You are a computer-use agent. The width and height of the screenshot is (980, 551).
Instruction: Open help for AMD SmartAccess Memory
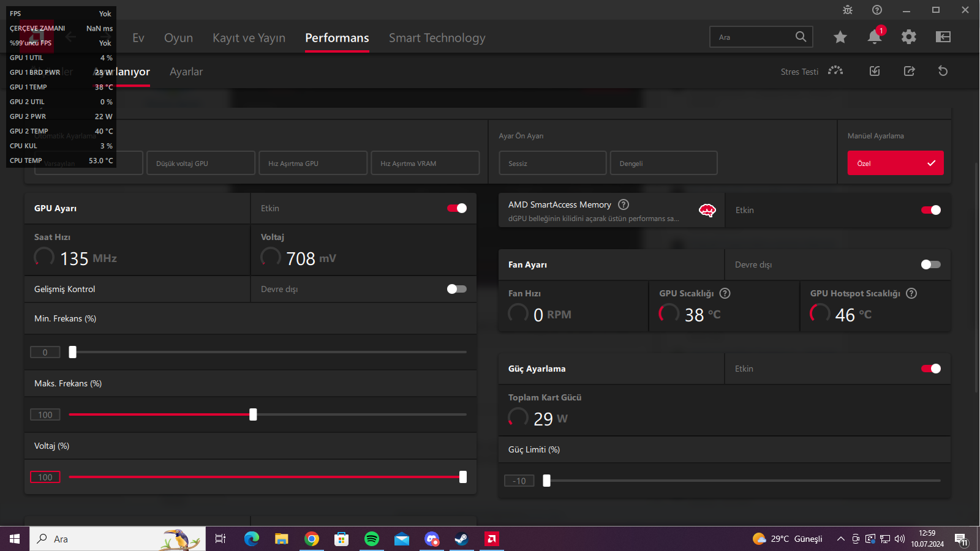[x=624, y=204]
